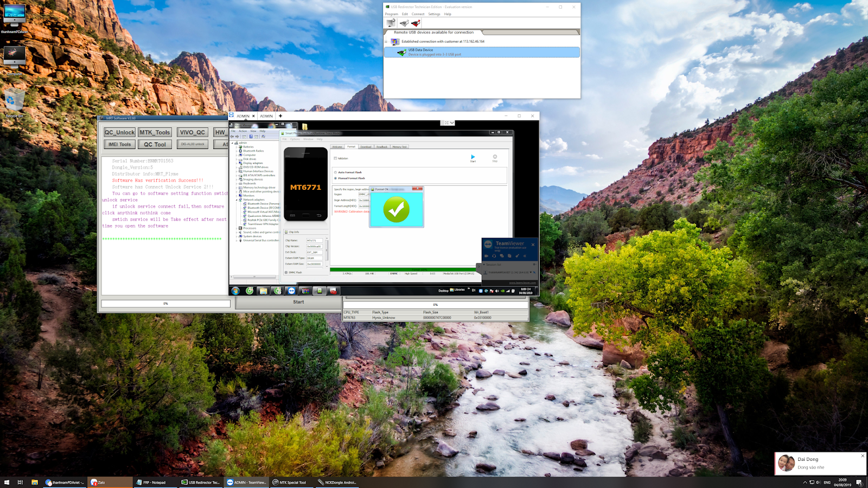Open the Recycle Bin on the desktop
This screenshot has height=488, width=868.
tap(14, 104)
